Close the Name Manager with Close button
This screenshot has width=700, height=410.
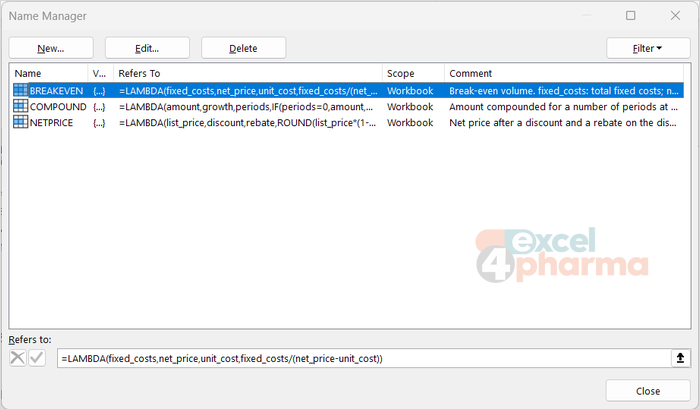[x=648, y=391]
